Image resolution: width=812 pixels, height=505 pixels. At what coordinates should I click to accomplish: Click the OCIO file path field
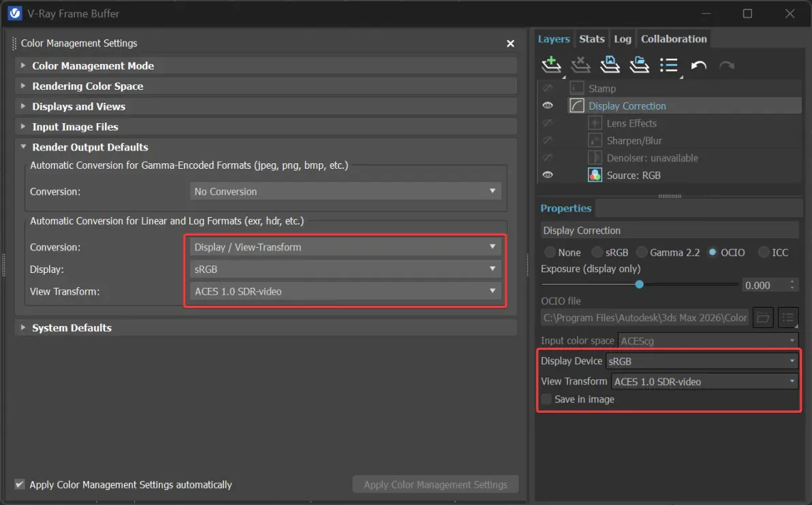[x=644, y=318]
